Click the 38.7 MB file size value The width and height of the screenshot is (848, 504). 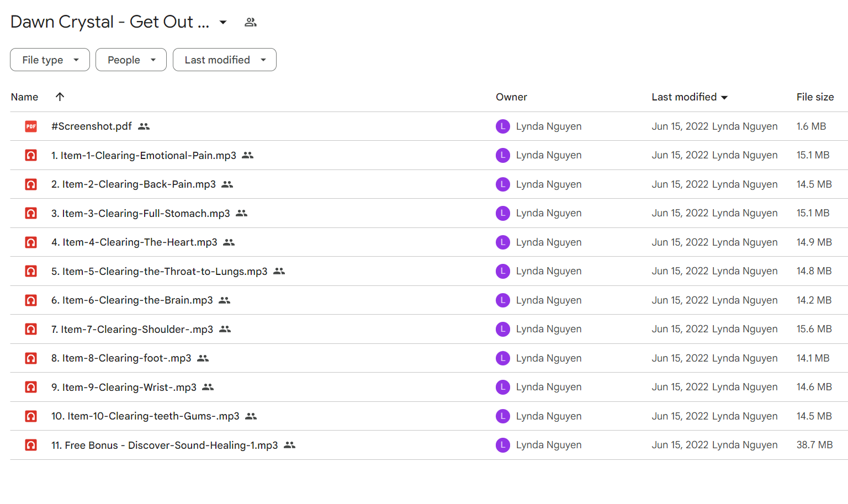pyautogui.click(x=814, y=445)
